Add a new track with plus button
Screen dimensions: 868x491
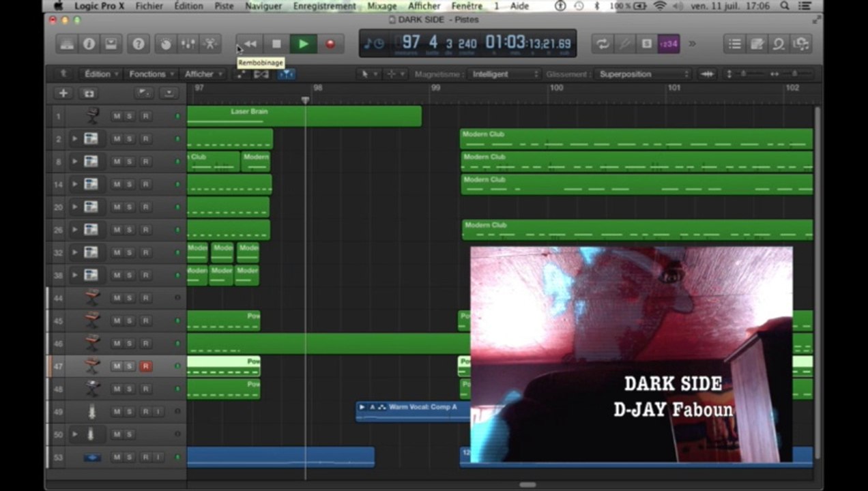coord(63,93)
